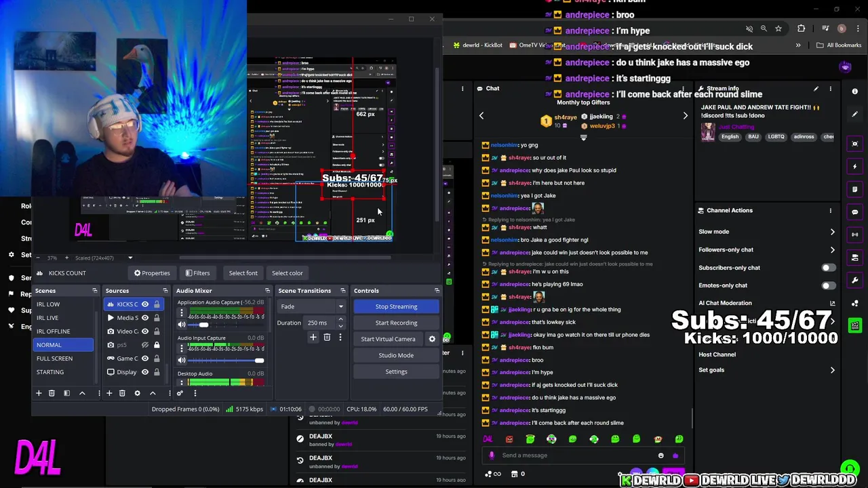The height and width of the screenshot is (488, 868).
Task: Open preview scaling dropdown arrow
Action: click(x=130, y=258)
